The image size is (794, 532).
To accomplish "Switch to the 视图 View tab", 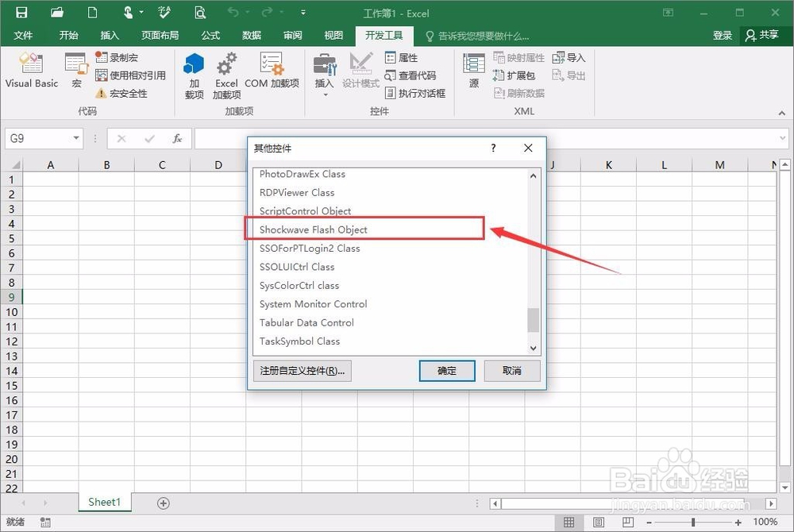I will (x=333, y=36).
